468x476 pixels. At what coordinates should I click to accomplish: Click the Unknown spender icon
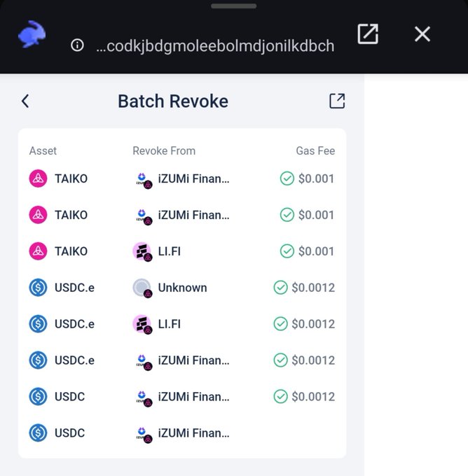pos(142,288)
